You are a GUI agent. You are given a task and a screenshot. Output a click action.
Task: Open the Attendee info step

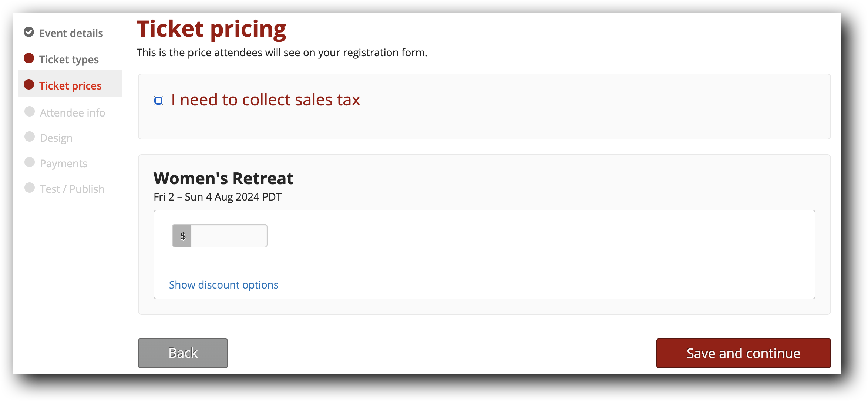click(73, 113)
